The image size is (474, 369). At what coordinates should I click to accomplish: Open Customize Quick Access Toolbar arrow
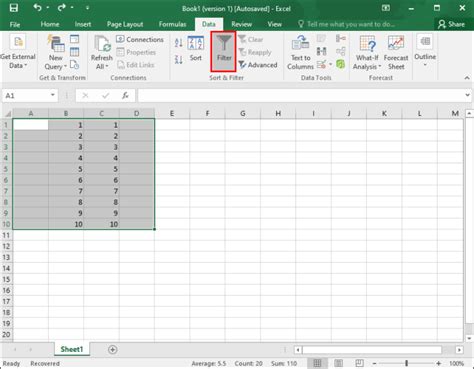(87, 8)
